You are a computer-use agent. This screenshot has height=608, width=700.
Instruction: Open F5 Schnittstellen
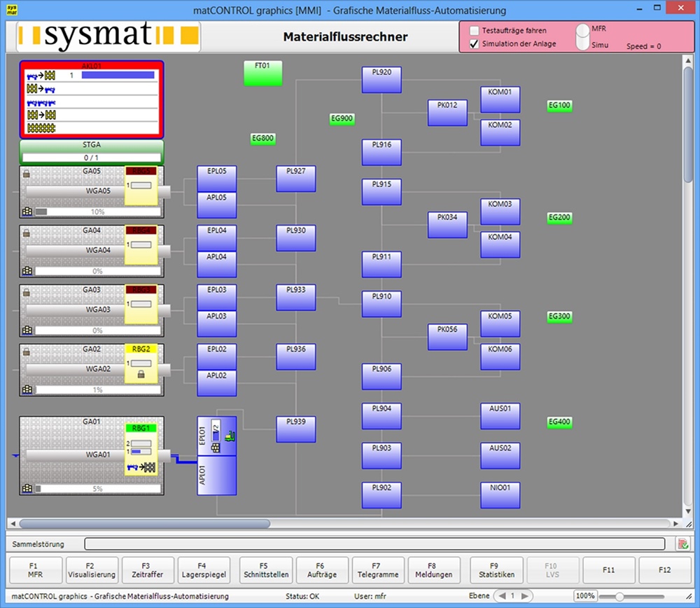click(266, 570)
